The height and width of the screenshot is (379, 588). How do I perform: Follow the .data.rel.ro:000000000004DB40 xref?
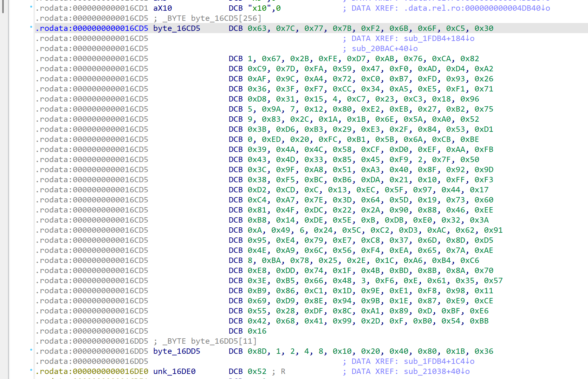[477, 8]
